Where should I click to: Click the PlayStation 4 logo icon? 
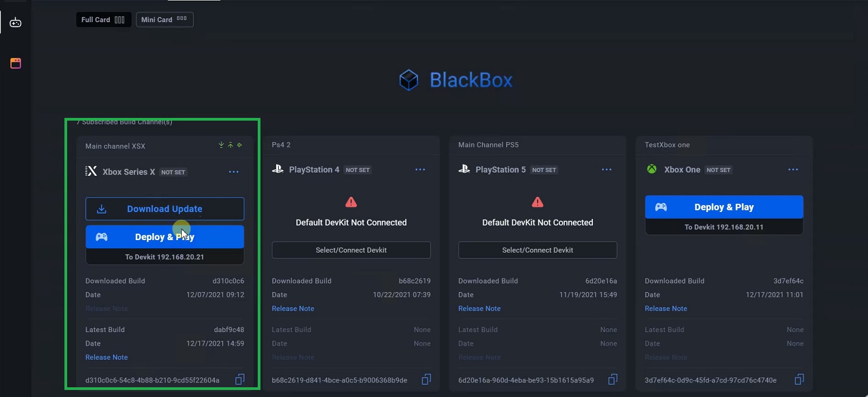(278, 169)
